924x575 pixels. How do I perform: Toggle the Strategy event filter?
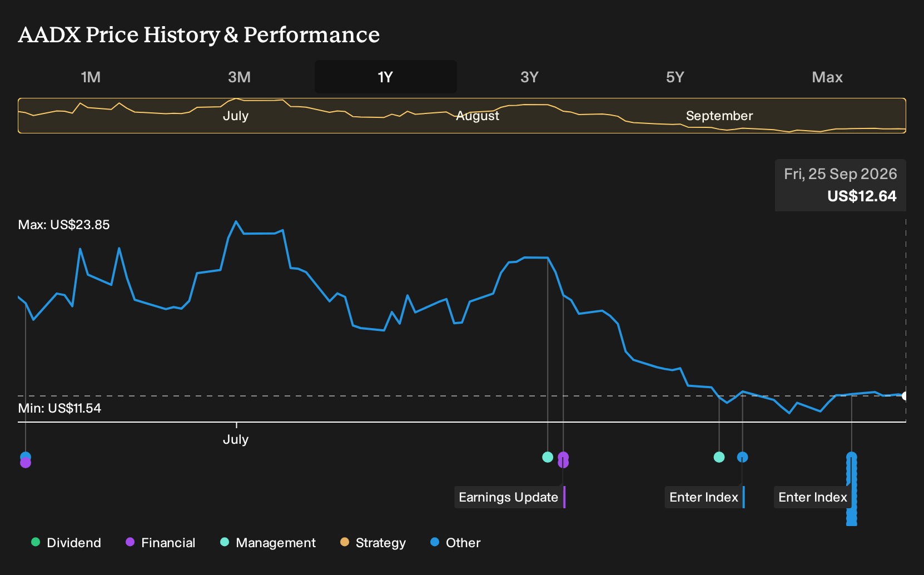pos(373,542)
